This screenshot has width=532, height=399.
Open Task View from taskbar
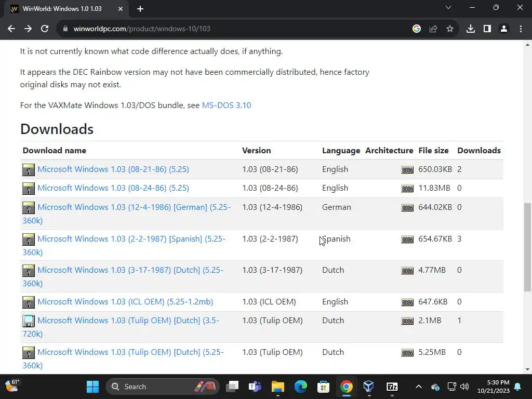coord(232,387)
